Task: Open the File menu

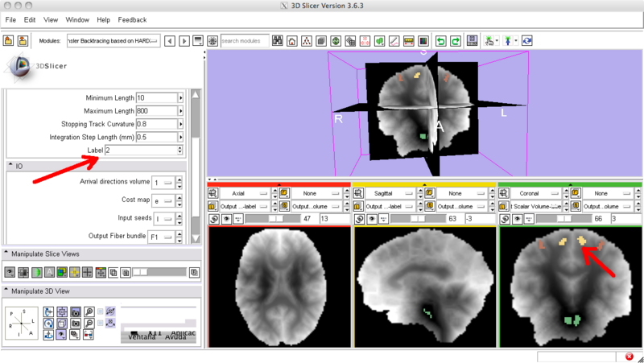Action: pos(10,19)
